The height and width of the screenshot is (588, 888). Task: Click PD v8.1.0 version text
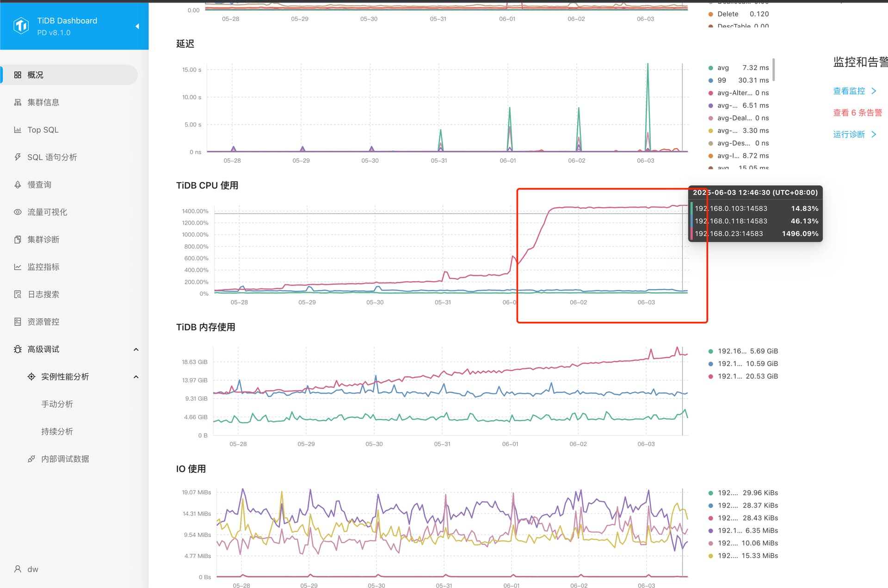click(54, 33)
